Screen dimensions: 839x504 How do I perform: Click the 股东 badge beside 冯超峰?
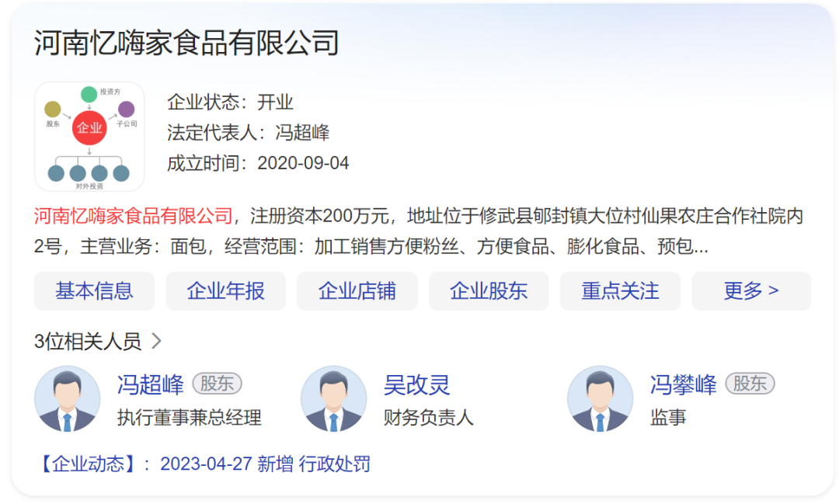tap(217, 384)
